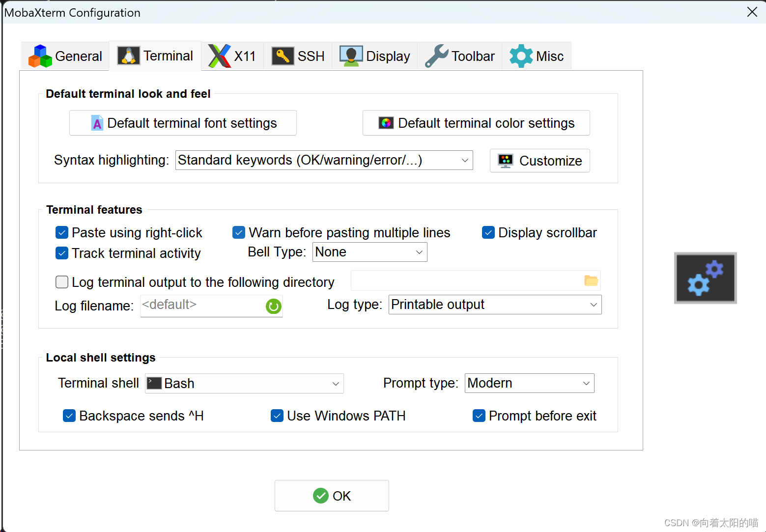This screenshot has width=766, height=532.
Task: Toggle Use Windows PATH checkbox
Action: 277,416
